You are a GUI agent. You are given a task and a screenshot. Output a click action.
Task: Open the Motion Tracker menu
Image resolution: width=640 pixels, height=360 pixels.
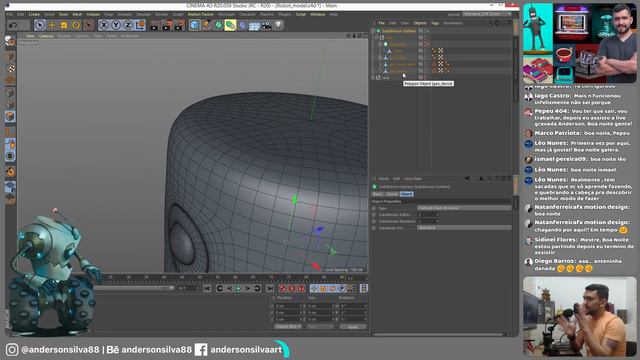200,14
